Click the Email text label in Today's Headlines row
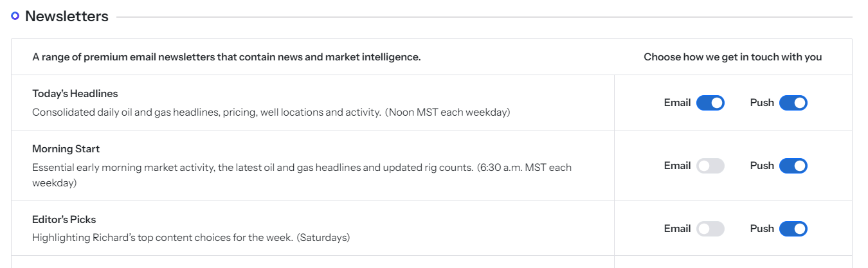The width and height of the screenshot is (868, 268). [677, 103]
